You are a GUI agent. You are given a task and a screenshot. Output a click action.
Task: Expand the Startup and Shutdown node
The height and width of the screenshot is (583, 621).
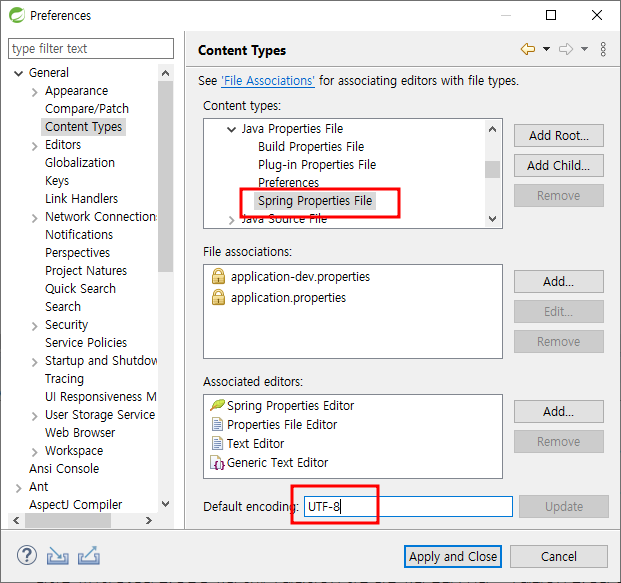[34, 362]
